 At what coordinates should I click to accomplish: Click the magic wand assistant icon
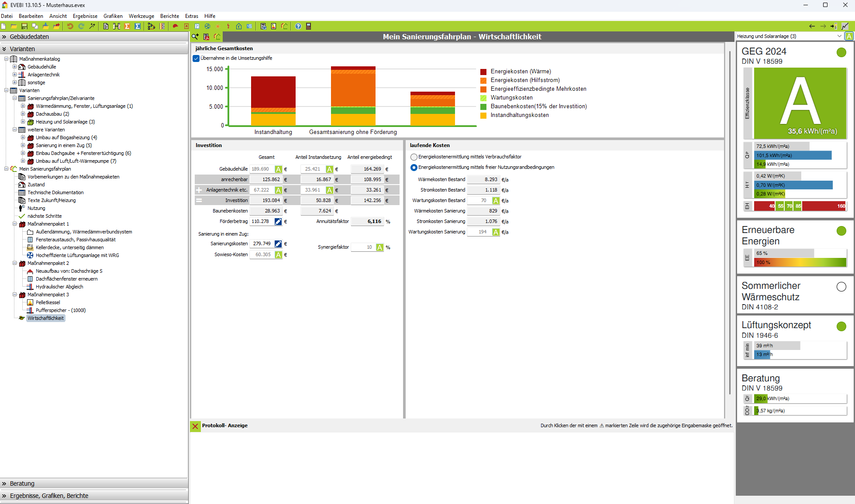(92, 26)
